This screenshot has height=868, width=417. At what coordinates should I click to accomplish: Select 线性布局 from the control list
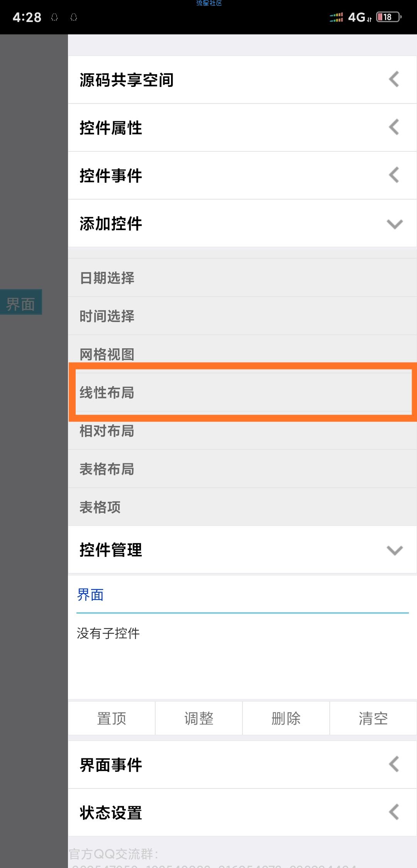(107, 393)
